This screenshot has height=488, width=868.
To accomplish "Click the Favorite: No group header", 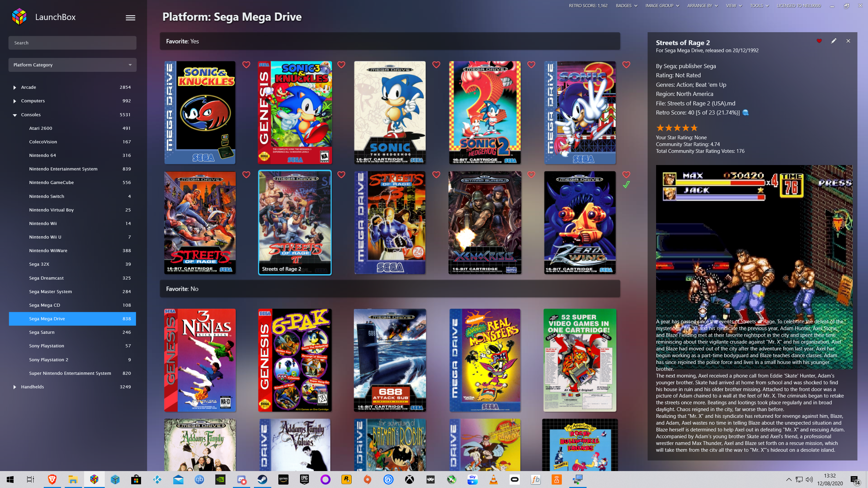I will (x=390, y=289).
